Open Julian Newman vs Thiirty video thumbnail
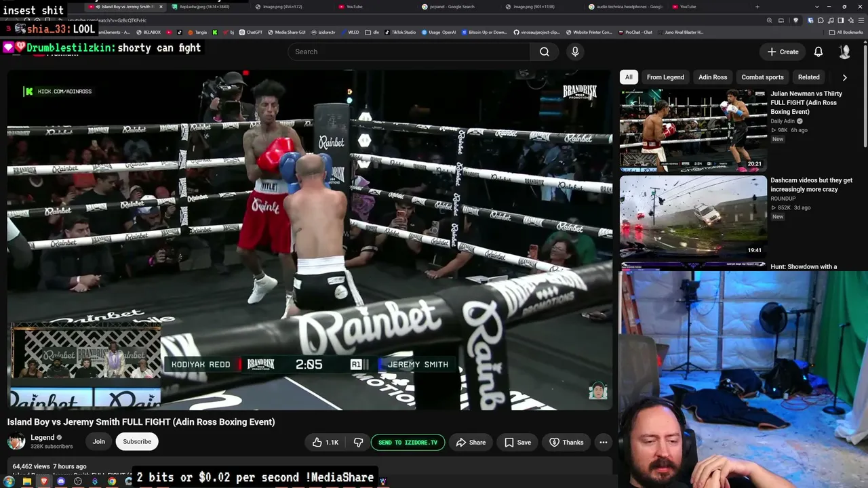Viewport: 868px width, 488px height. tap(693, 130)
